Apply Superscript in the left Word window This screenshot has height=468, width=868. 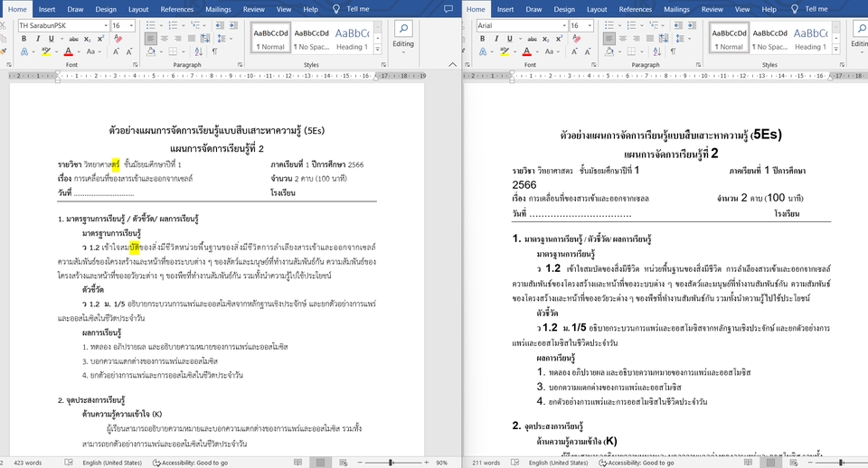point(100,39)
